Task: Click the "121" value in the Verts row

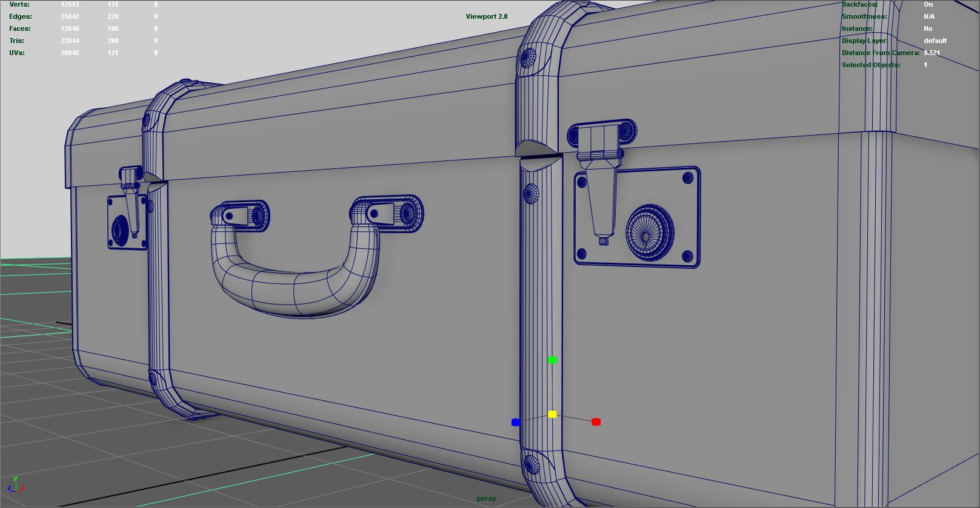Action: click(113, 4)
